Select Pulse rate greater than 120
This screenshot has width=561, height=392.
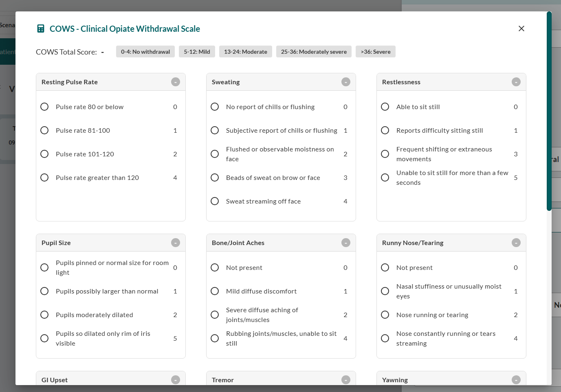[x=44, y=177]
